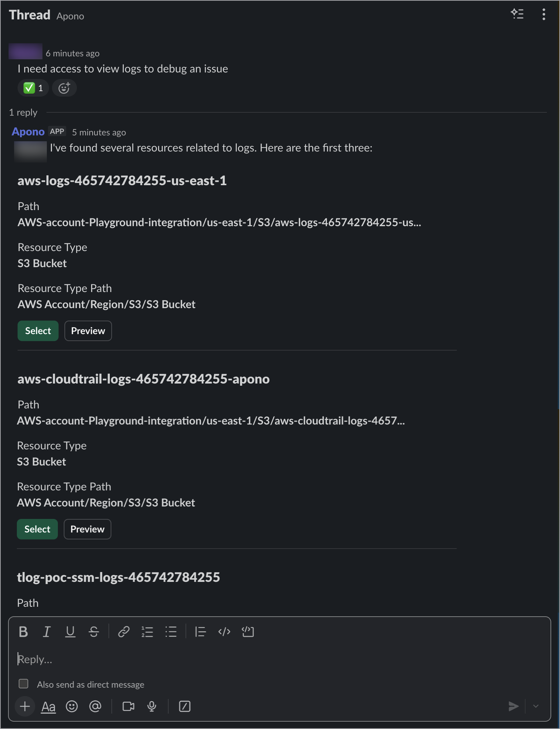Viewport: 560px width, 729px height.
Task: Record a video clip
Action: [x=128, y=706]
